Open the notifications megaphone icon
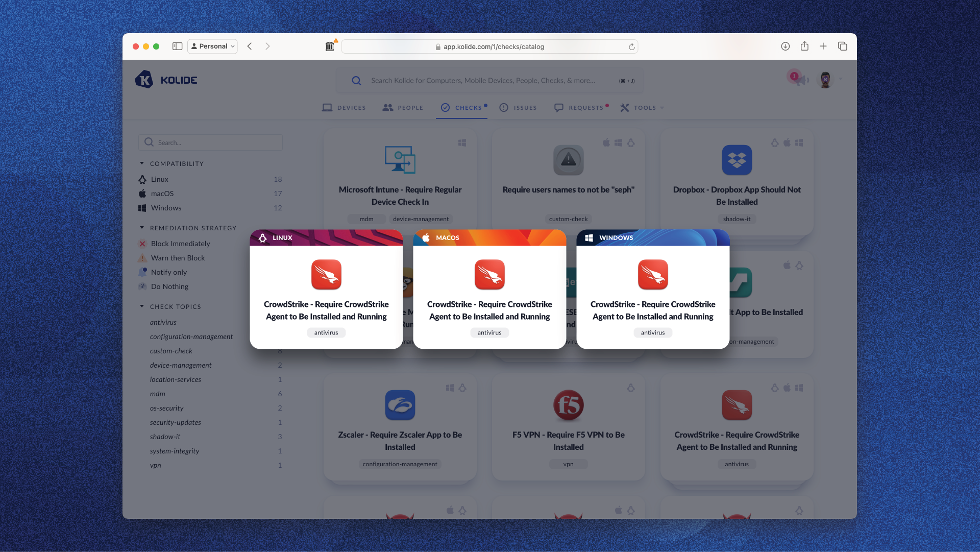Screen dimensions: 980x552 click(x=802, y=80)
